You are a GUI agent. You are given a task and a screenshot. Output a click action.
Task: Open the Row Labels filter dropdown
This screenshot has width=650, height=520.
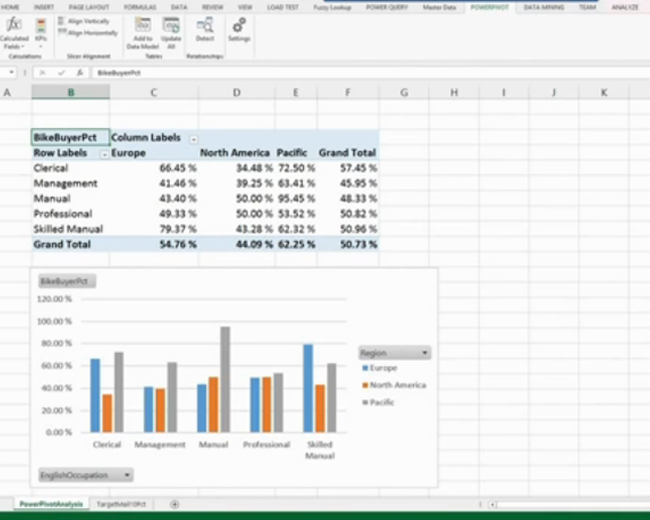pyautogui.click(x=104, y=153)
